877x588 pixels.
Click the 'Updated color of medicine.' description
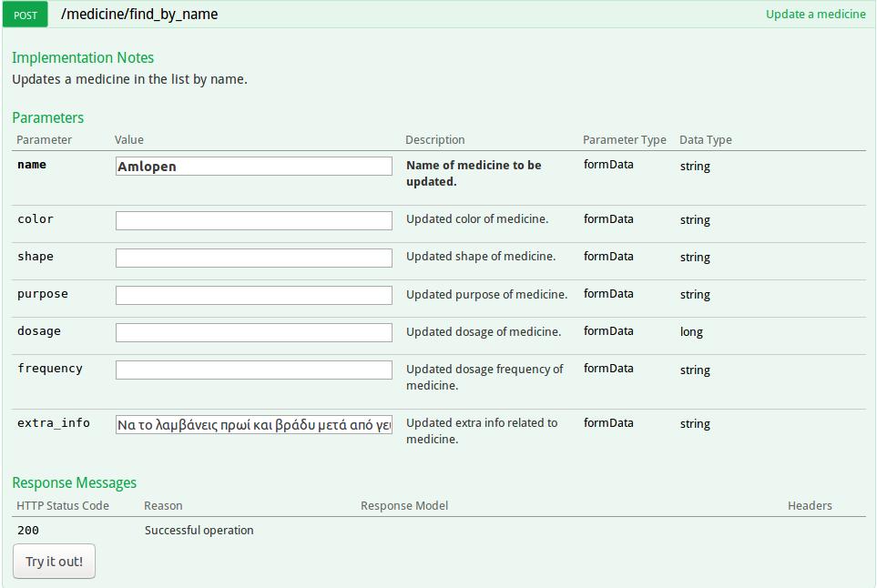[477, 219]
